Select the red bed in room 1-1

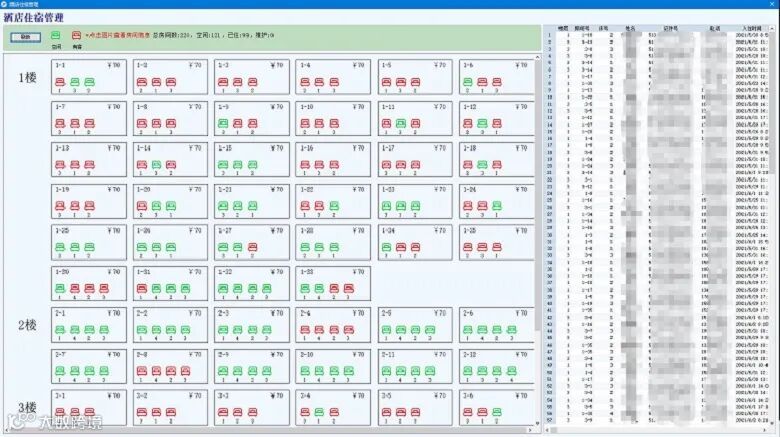[x=60, y=82]
